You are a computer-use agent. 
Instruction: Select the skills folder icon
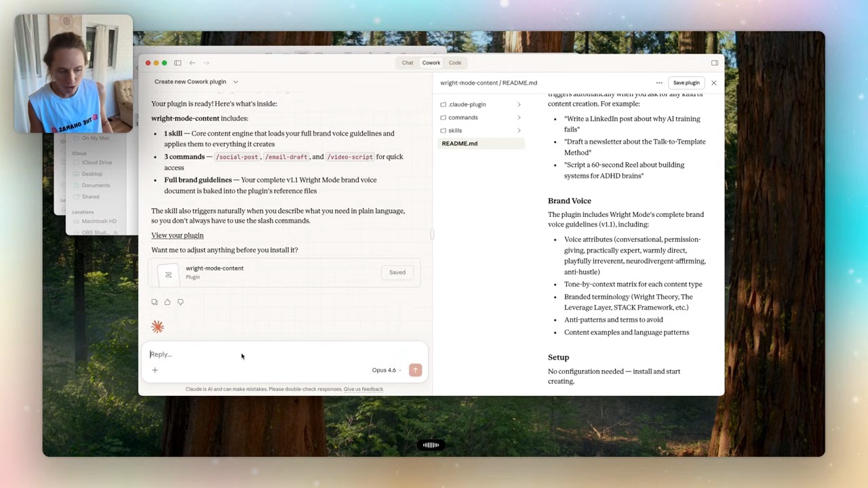443,130
